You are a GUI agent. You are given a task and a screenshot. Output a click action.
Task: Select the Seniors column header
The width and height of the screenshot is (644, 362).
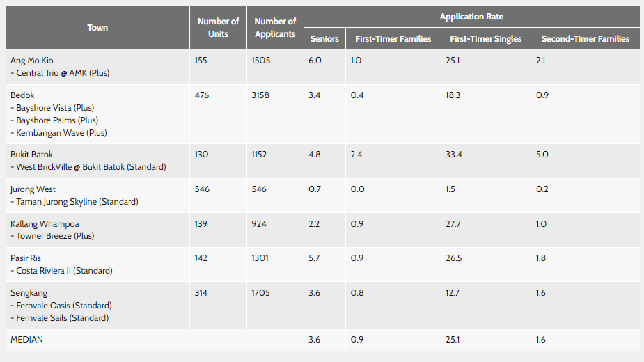pyautogui.click(x=324, y=39)
